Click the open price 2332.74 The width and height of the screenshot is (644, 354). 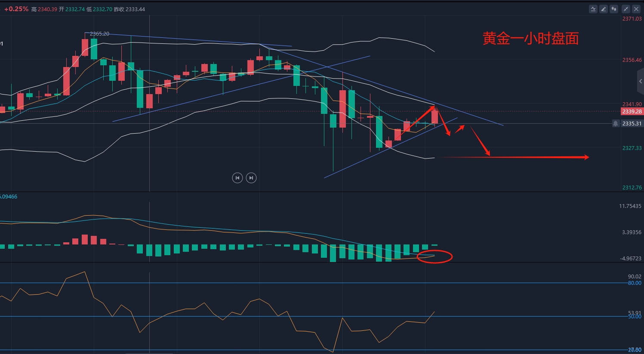tap(75, 9)
